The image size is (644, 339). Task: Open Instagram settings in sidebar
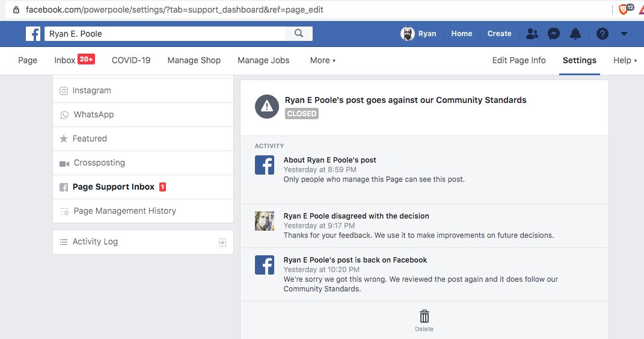[x=143, y=90]
